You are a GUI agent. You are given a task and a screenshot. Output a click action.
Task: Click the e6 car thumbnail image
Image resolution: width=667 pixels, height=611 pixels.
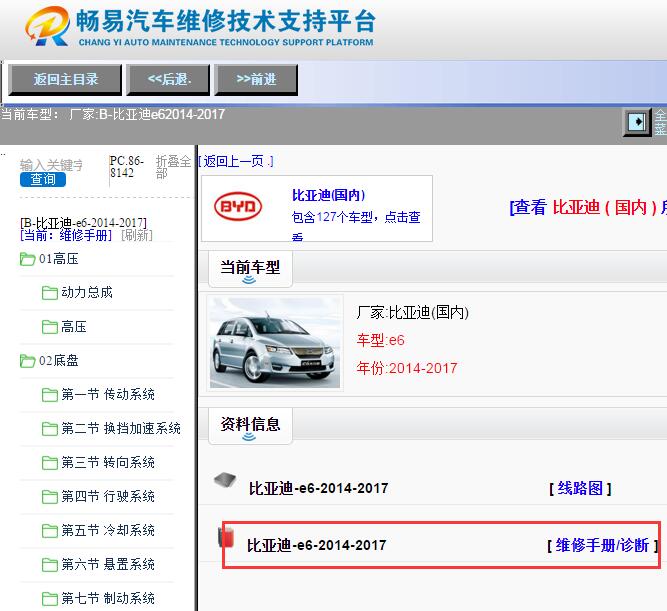[x=275, y=343]
